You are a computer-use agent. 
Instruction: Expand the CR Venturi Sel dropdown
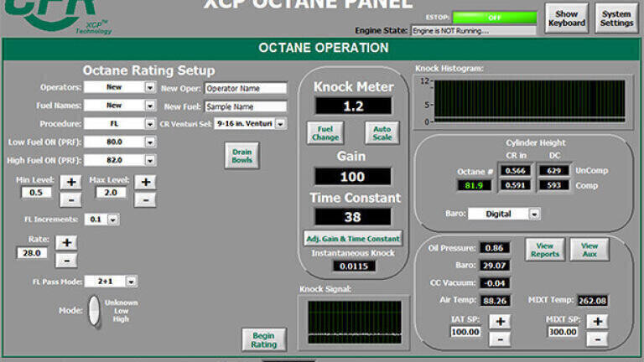pos(280,123)
